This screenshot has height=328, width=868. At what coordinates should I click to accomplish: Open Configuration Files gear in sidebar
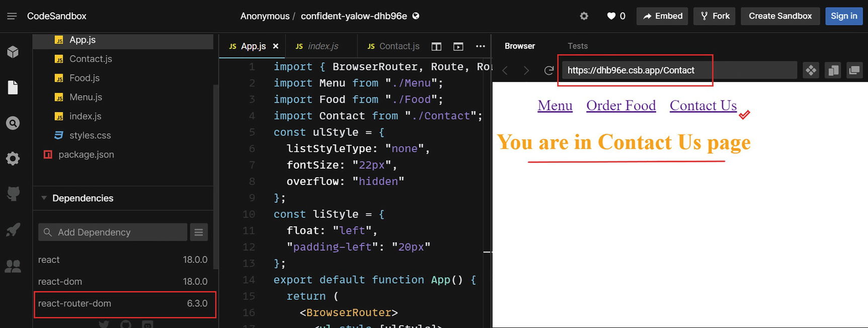point(13,159)
